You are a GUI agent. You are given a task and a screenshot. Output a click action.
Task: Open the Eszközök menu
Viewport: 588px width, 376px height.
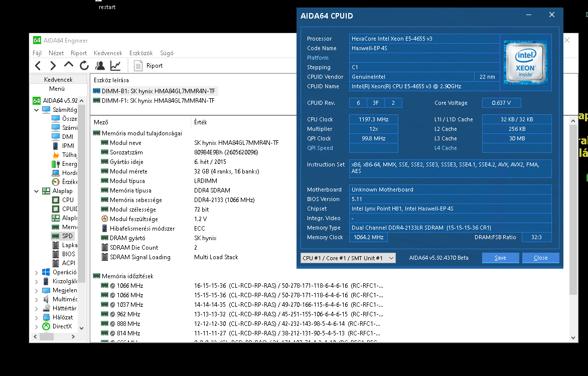point(141,53)
